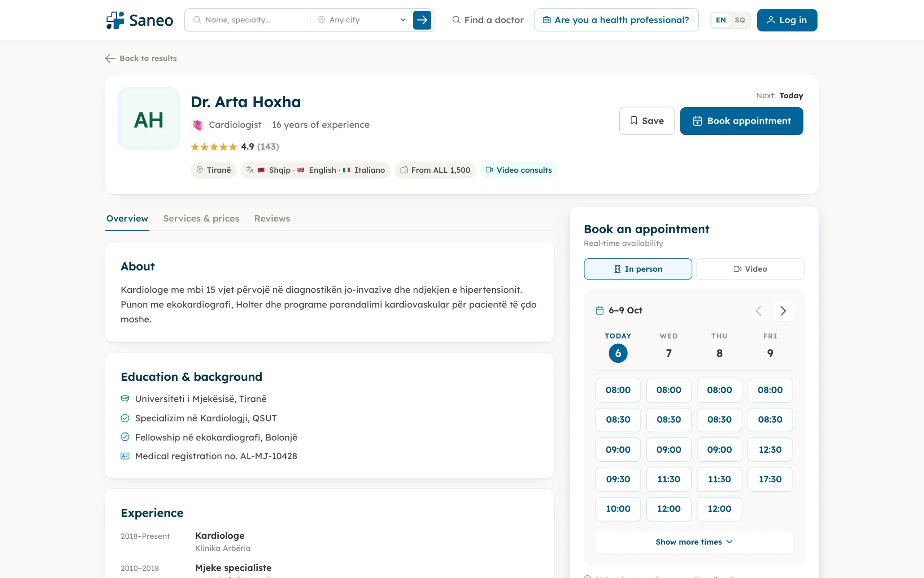The width and height of the screenshot is (924, 578).
Task: Click Are you a health professional
Action: coord(616,20)
